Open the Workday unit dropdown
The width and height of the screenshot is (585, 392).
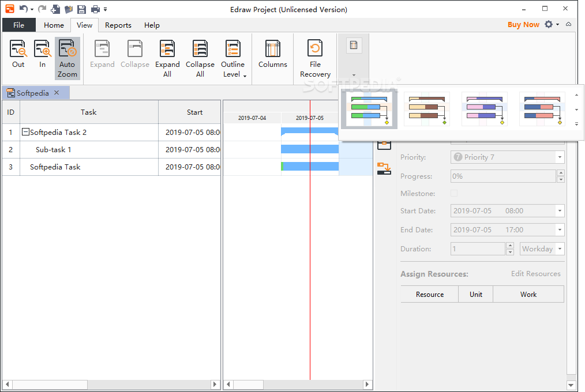click(x=560, y=248)
